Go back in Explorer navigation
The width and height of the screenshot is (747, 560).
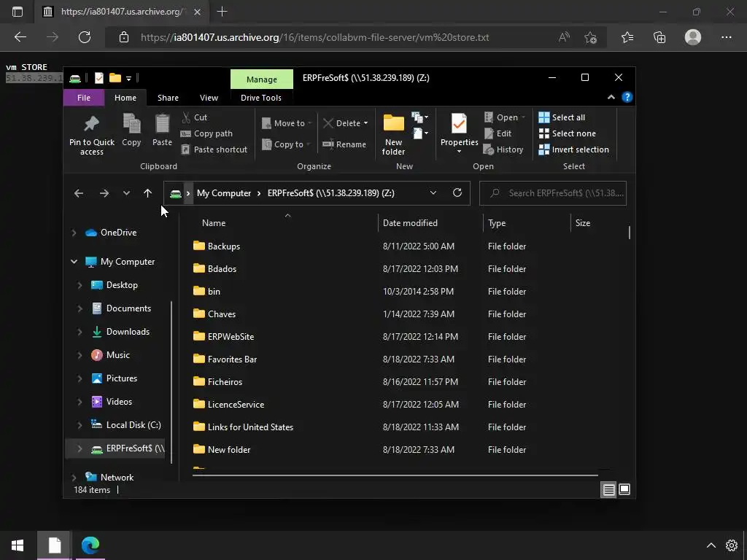[x=79, y=192]
